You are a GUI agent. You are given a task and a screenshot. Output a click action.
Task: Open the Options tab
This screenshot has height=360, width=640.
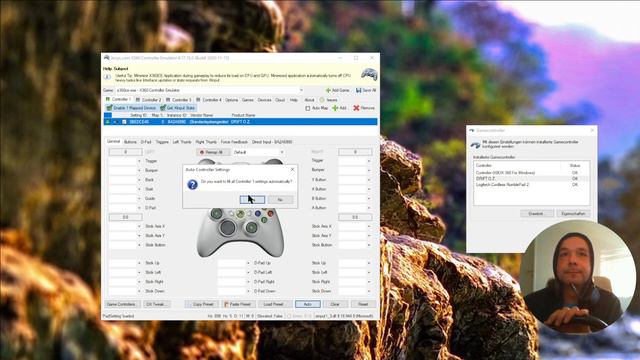pyautogui.click(x=231, y=100)
